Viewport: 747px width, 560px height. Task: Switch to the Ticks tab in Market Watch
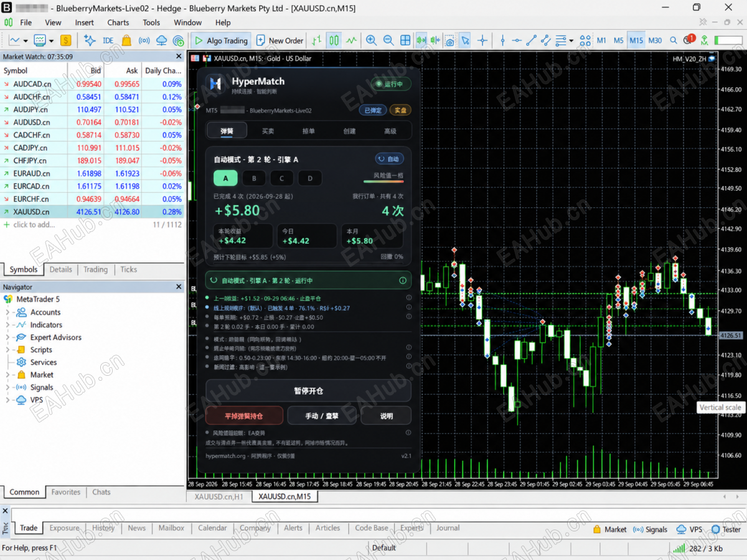click(128, 269)
